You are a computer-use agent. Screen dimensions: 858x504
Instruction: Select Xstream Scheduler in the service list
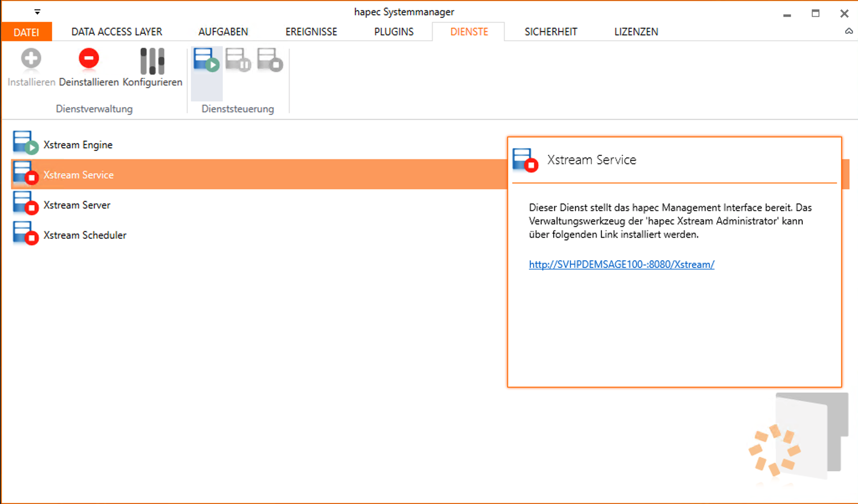tap(85, 235)
